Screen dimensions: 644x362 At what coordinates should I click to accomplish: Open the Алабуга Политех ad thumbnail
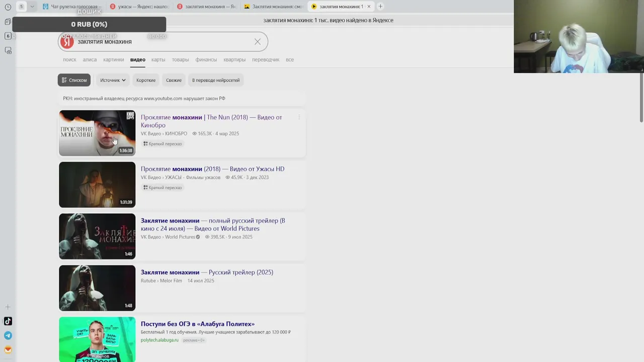pyautogui.click(x=97, y=339)
